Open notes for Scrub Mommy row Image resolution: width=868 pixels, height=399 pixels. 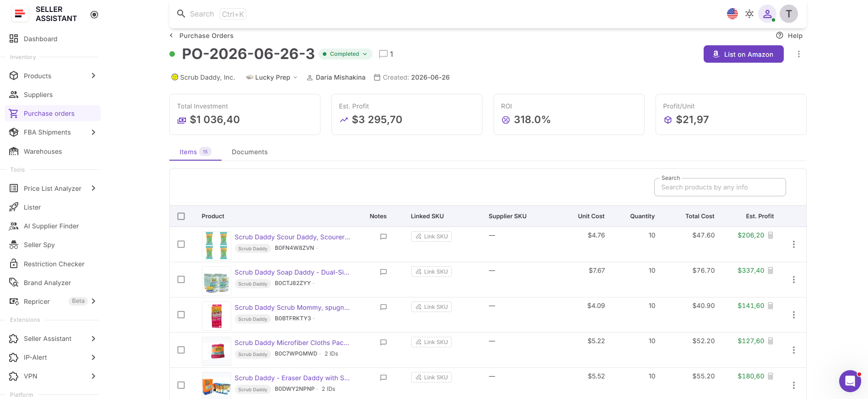tap(384, 307)
